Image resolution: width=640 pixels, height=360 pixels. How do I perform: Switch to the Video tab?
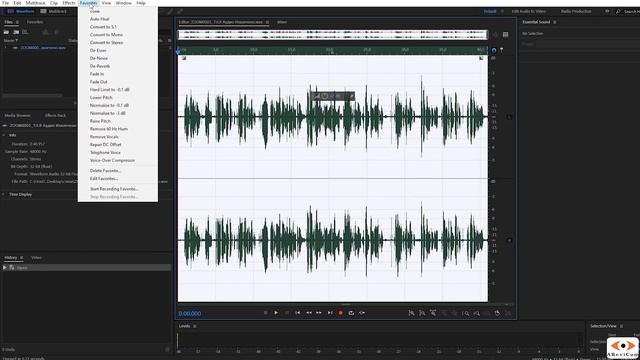point(36,258)
